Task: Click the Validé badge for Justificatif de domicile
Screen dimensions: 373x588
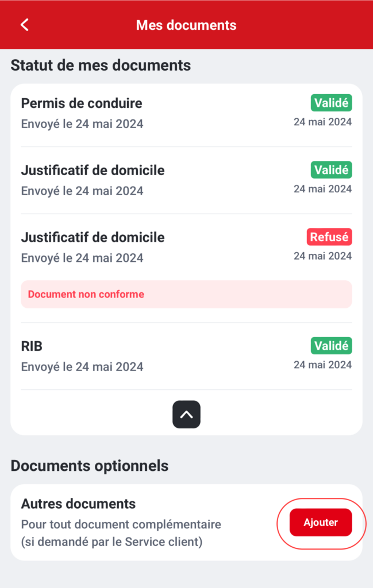Action: pyautogui.click(x=331, y=169)
